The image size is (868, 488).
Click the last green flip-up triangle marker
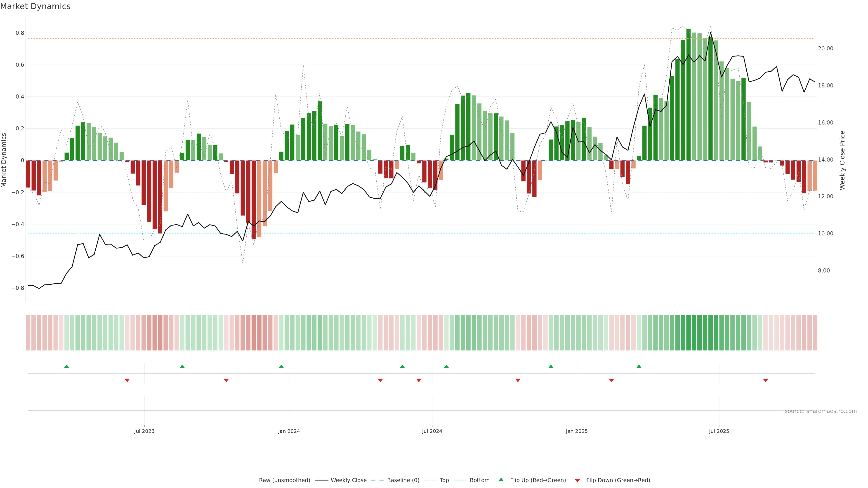click(x=639, y=366)
